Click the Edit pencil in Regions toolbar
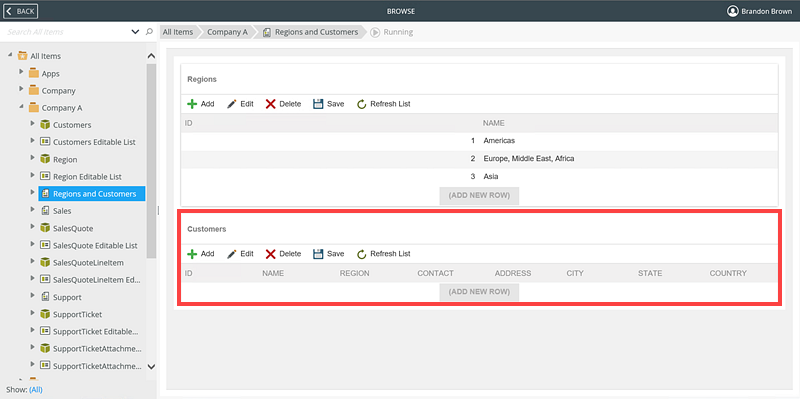The height and width of the screenshot is (399, 800). tap(232, 104)
